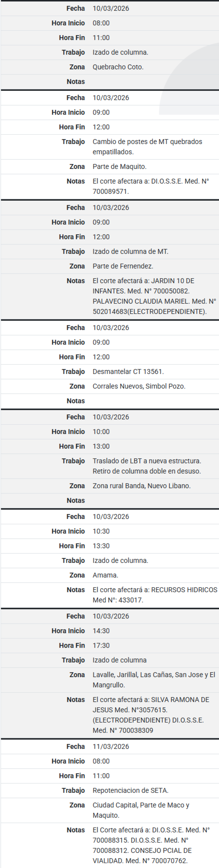Select the 'Izado de columna de MT.' work entry
Screen dimensions: 219x868
[x=131, y=251]
